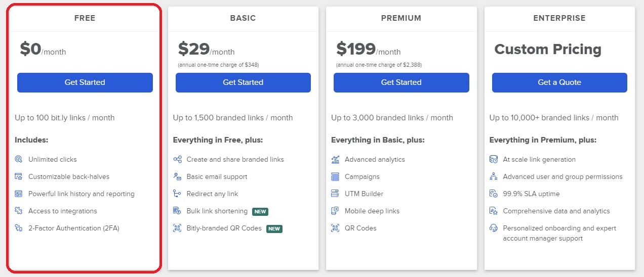Click the Redirect any link icon

click(177, 194)
